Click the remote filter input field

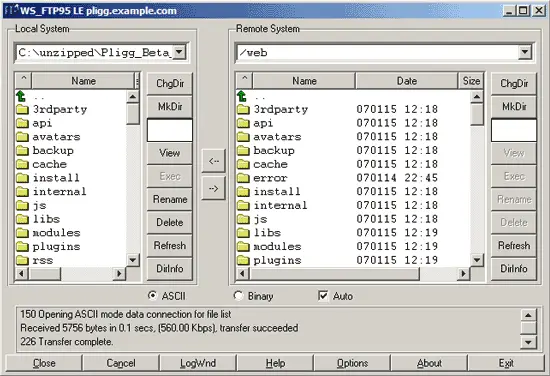(x=514, y=130)
